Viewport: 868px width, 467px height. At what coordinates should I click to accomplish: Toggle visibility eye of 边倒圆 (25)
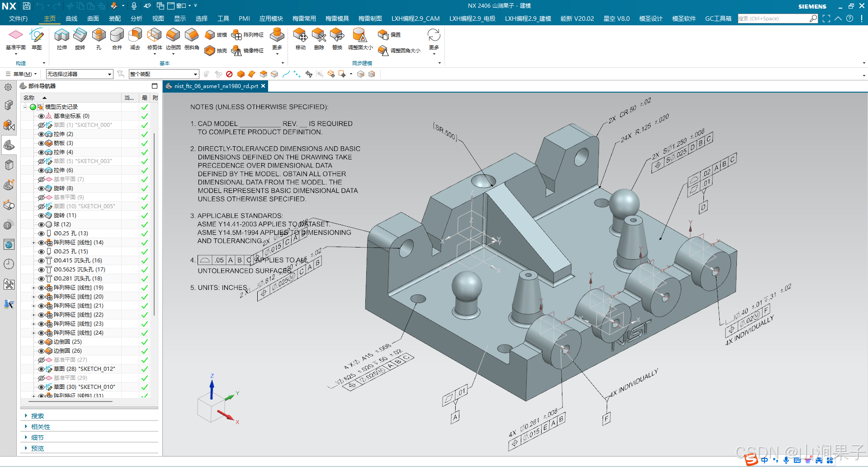(41, 342)
